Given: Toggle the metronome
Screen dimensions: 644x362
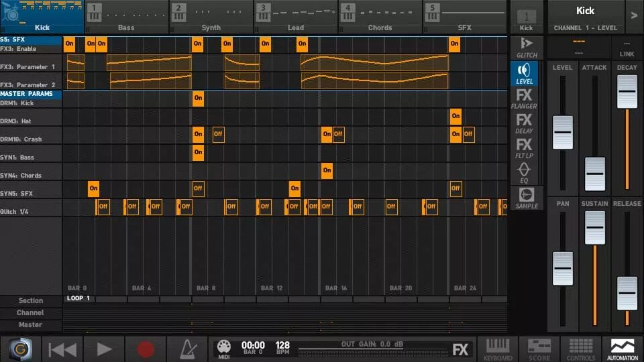Looking at the screenshot, I should (x=188, y=350).
